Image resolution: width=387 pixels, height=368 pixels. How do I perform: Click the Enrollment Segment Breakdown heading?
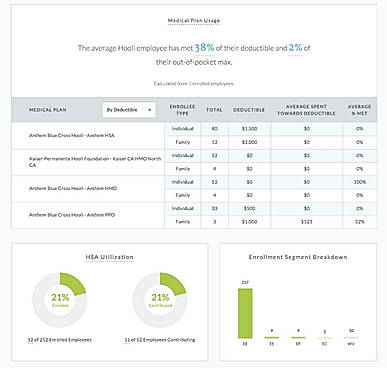(298, 257)
